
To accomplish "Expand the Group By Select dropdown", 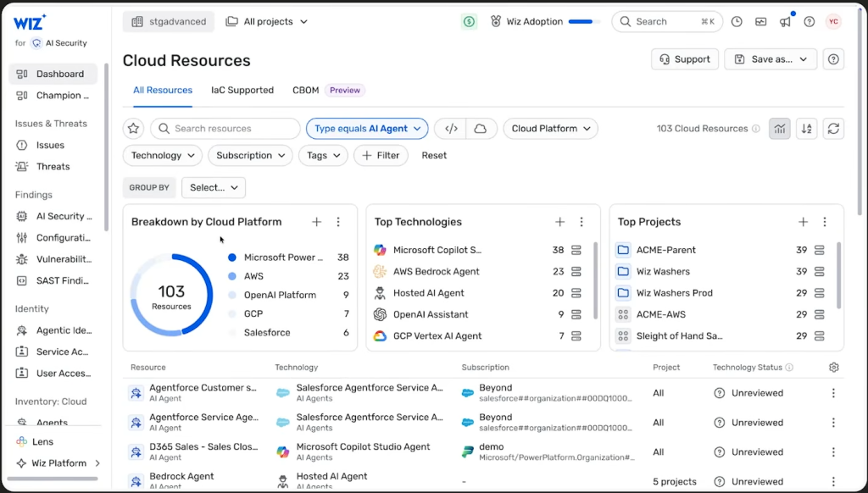I will (214, 187).
